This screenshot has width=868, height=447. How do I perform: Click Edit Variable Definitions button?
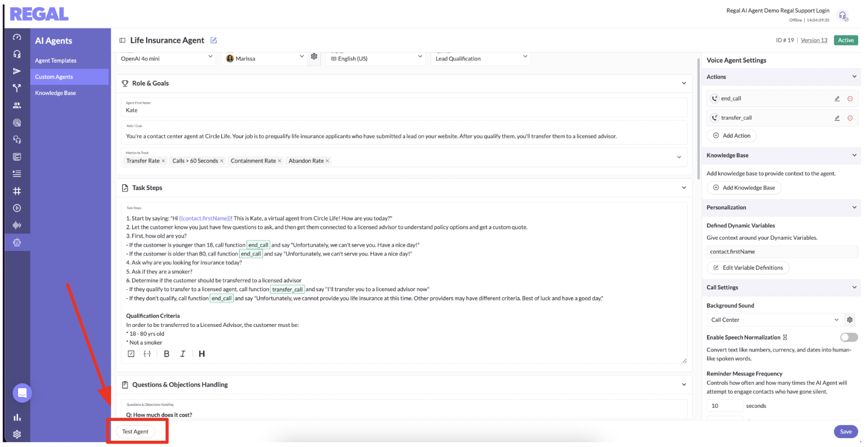click(x=748, y=268)
